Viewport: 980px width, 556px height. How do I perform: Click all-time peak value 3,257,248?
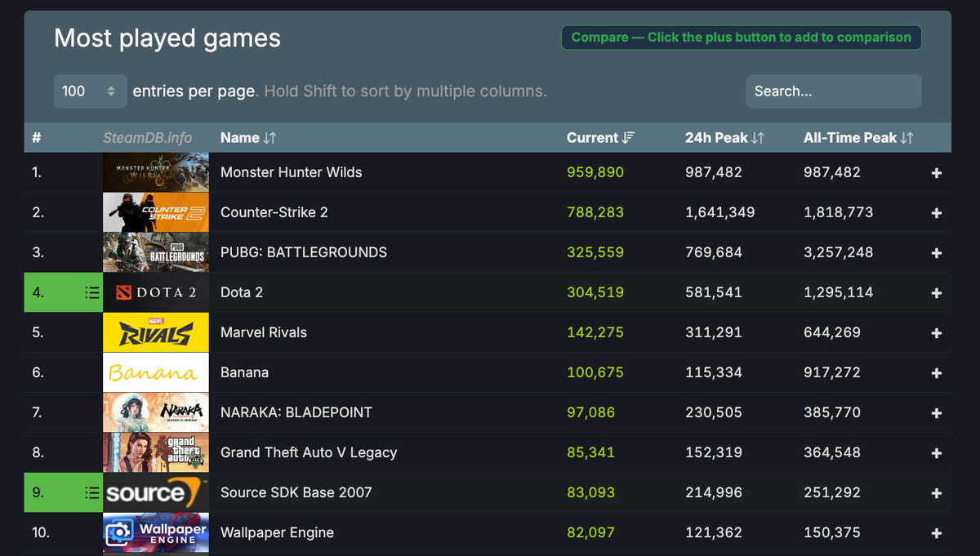[839, 252]
